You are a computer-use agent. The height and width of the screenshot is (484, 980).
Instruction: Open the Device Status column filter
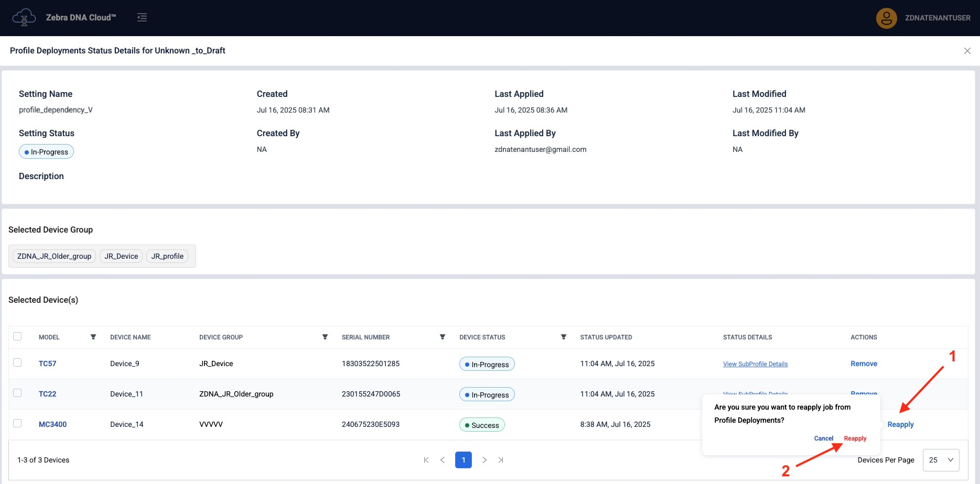tap(564, 337)
